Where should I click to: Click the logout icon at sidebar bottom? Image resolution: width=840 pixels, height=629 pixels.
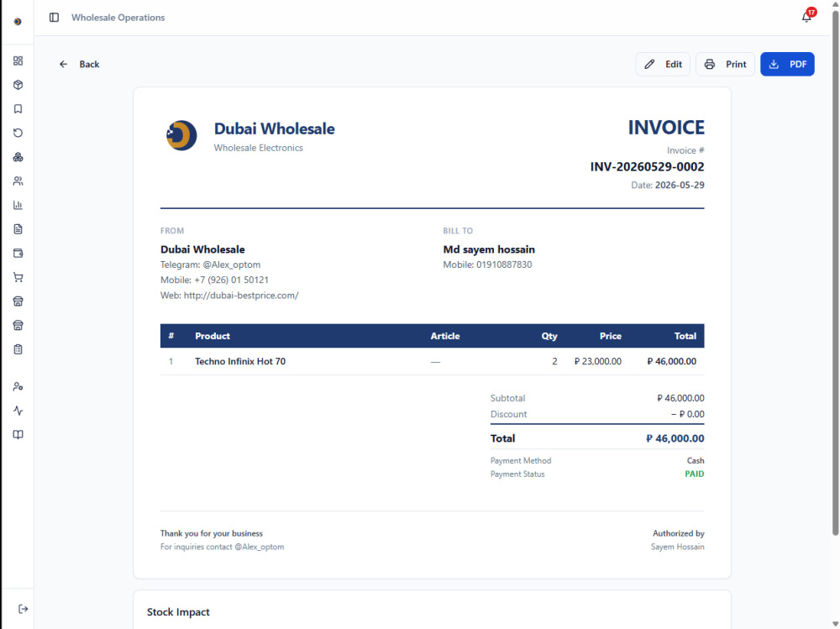tap(23, 609)
